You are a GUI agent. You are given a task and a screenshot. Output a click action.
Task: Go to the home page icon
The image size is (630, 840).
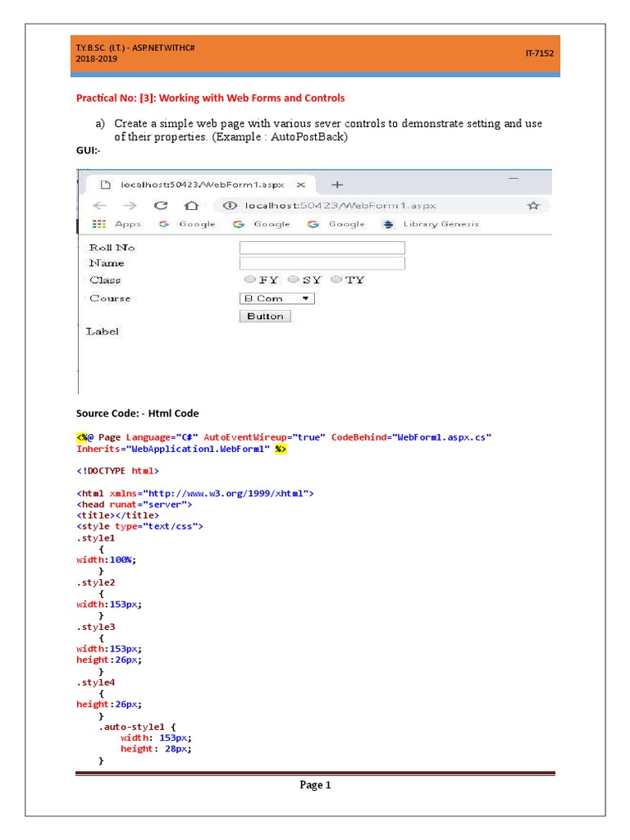tap(191, 206)
